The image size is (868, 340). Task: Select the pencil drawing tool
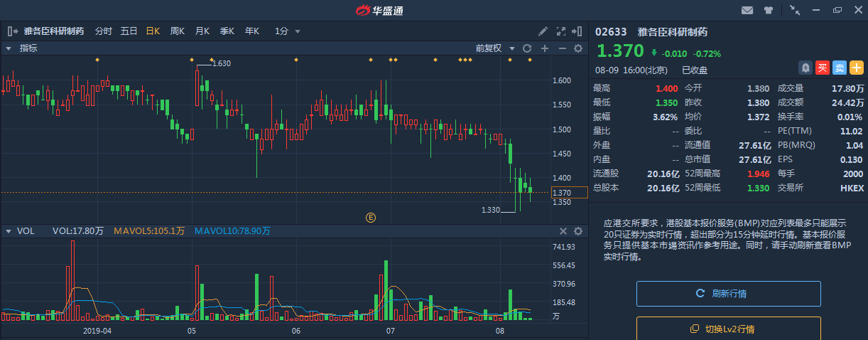543,31
